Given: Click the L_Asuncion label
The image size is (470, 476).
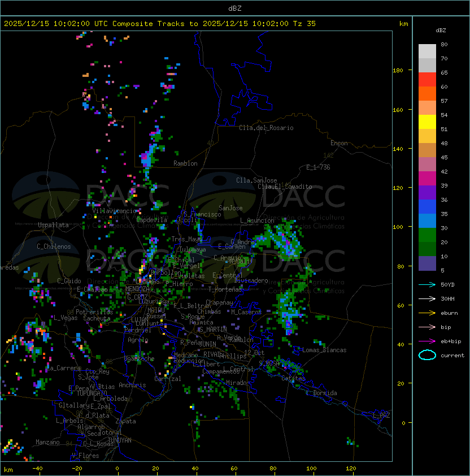Looking at the screenshot, I should click(257, 220).
